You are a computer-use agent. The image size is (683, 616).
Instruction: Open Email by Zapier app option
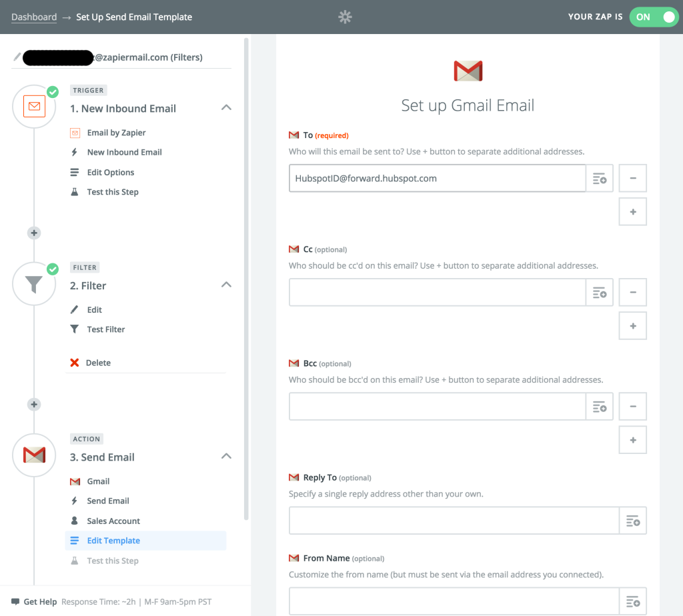(116, 133)
